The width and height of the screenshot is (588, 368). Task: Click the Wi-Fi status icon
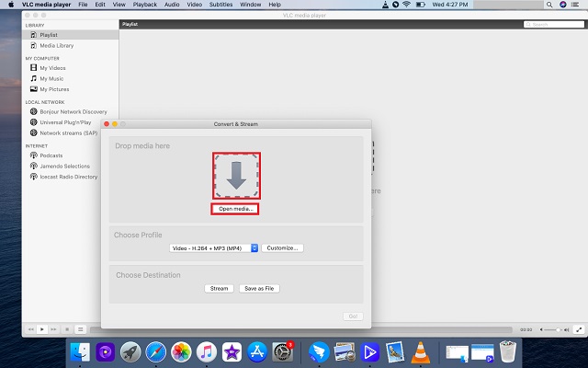[406, 5]
